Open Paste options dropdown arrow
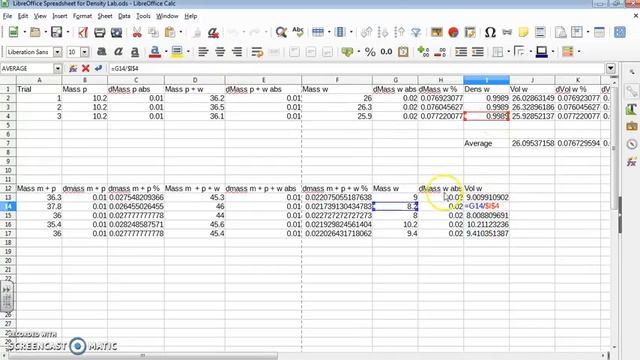 181,32
